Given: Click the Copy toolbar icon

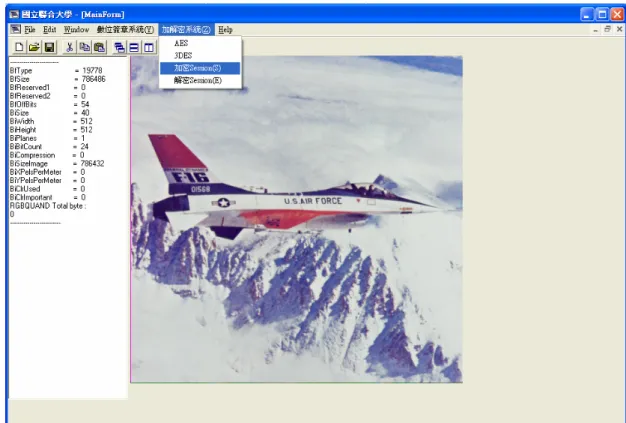Looking at the screenshot, I should tap(84, 47).
